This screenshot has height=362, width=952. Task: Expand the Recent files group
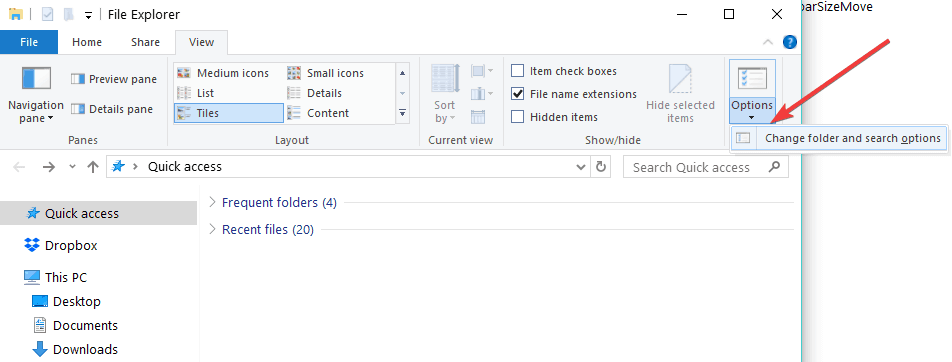coord(261,230)
